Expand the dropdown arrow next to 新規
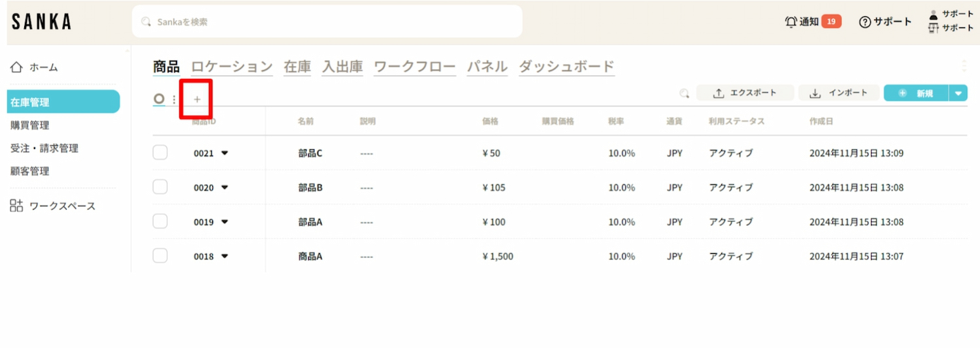Viewport: 980px width, 348px height. (958, 93)
